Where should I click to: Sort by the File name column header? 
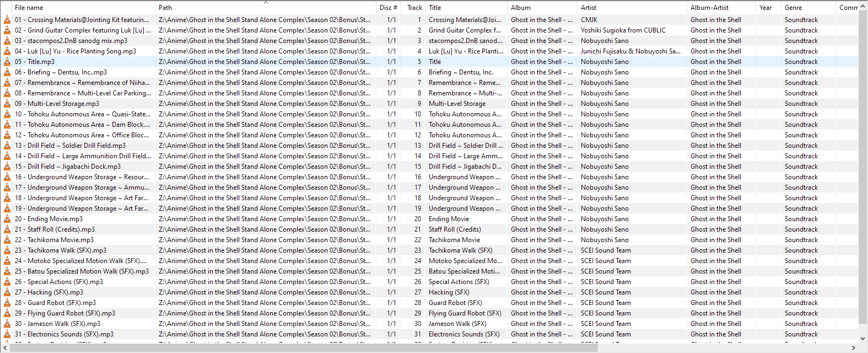pyautogui.click(x=78, y=8)
